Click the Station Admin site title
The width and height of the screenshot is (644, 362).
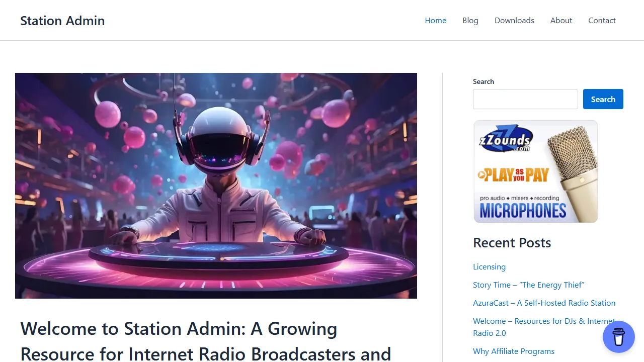62,21
